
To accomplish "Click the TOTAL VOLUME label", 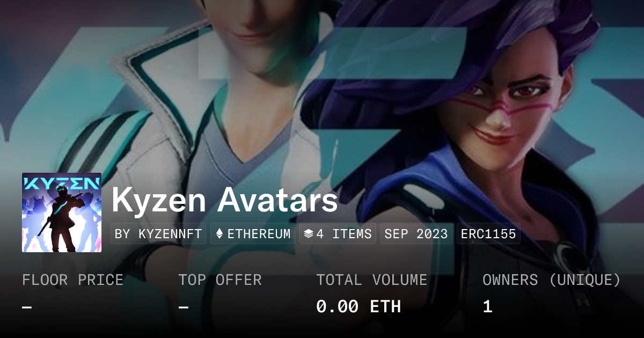I will [372, 280].
